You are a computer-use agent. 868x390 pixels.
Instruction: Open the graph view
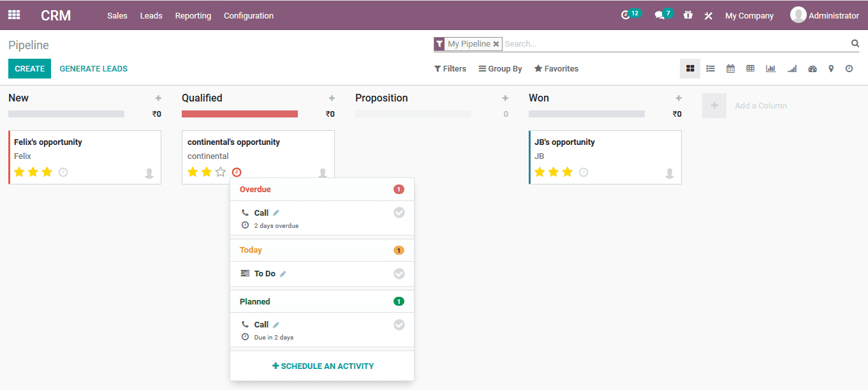point(770,68)
